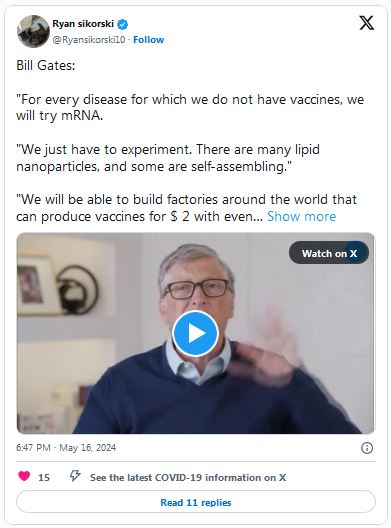Follow @Ryansikorski10
Screen dimensions: 391x528
point(149,40)
